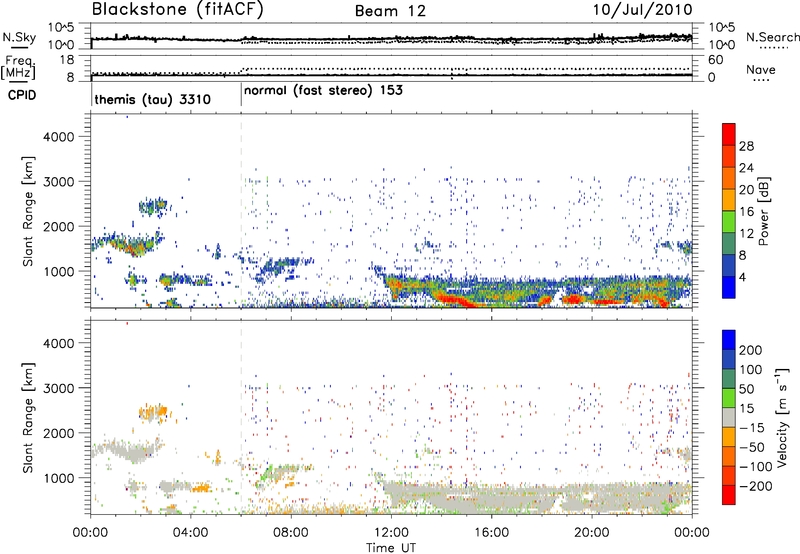Click the velocity scale value '-15'
The width and height of the screenshot is (800, 554).
(x=752, y=428)
